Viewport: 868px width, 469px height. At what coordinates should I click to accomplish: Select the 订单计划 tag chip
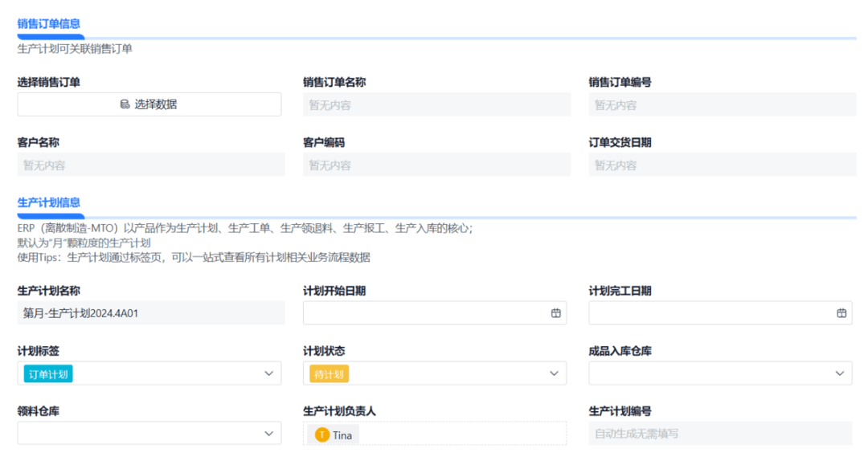(50, 374)
